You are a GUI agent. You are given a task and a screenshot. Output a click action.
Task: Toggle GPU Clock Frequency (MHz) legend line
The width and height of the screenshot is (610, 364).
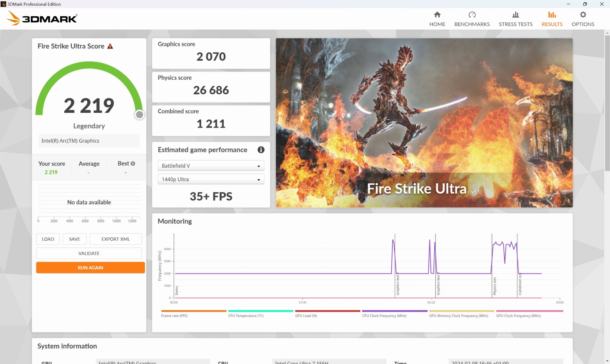click(x=529, y=313)
